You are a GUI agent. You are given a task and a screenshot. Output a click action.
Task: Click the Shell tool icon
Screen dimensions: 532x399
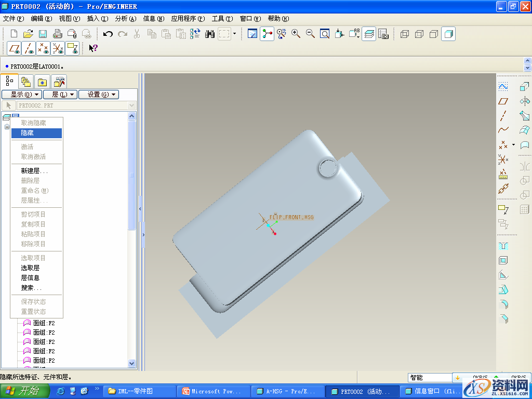[x=503, y=261]
